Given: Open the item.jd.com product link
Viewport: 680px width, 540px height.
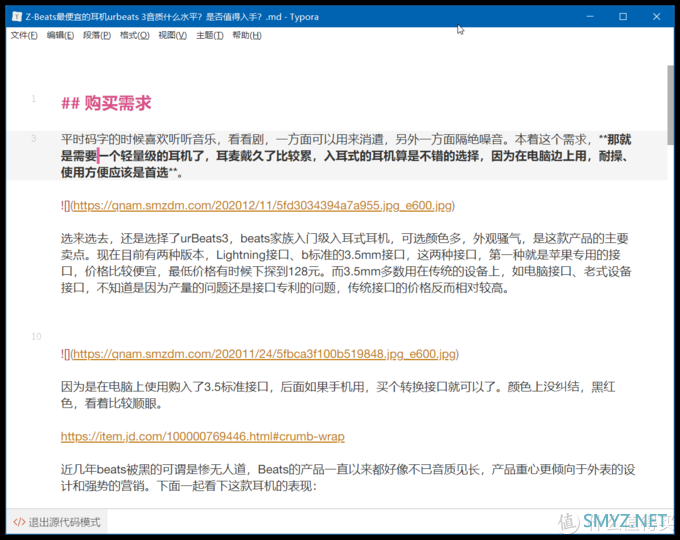Looking at the screenshot, I should pos(203,436).
